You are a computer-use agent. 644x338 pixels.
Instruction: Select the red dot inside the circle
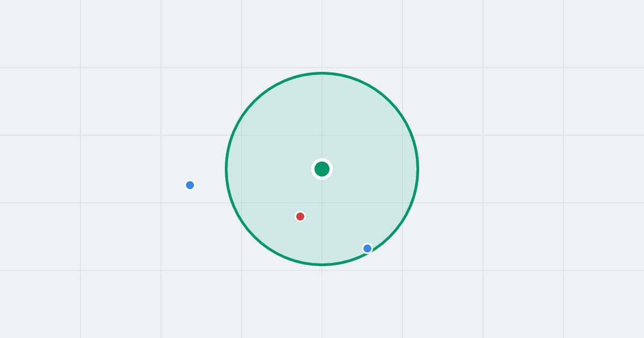click(x=300, y=216)
